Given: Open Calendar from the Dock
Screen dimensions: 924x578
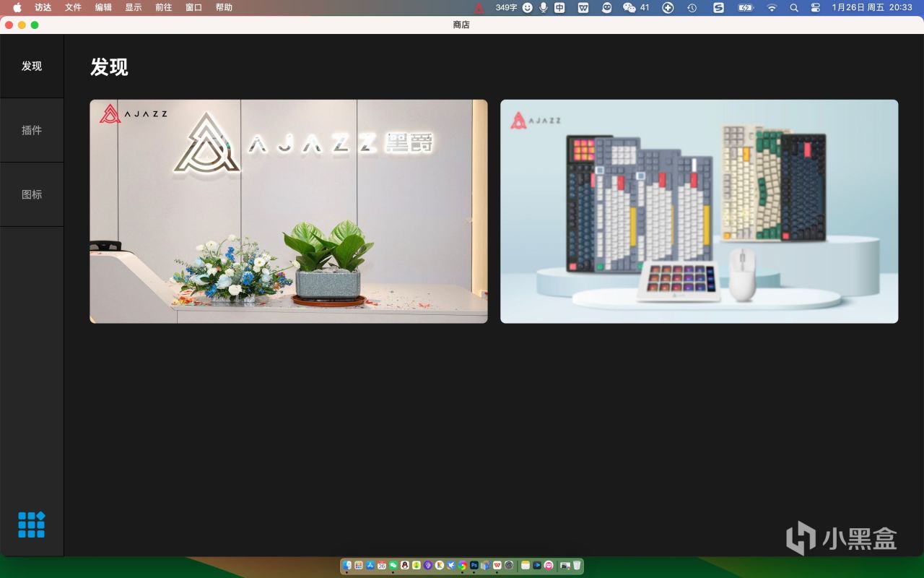Looking at the screenshot, I should (x=382, y=565).
